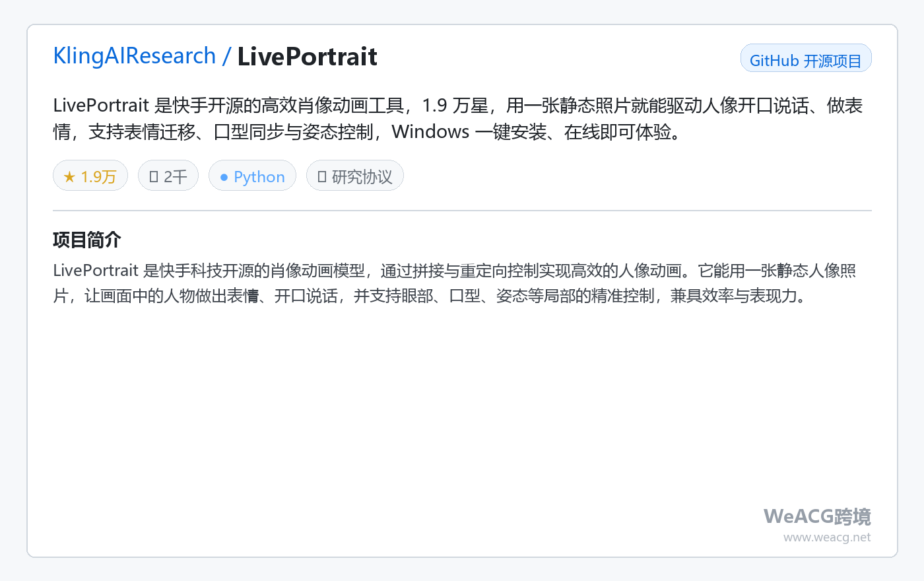Open the KlingAIResearch owner link
The height and width of the screenshot is (581, 924).
point(135,56)
